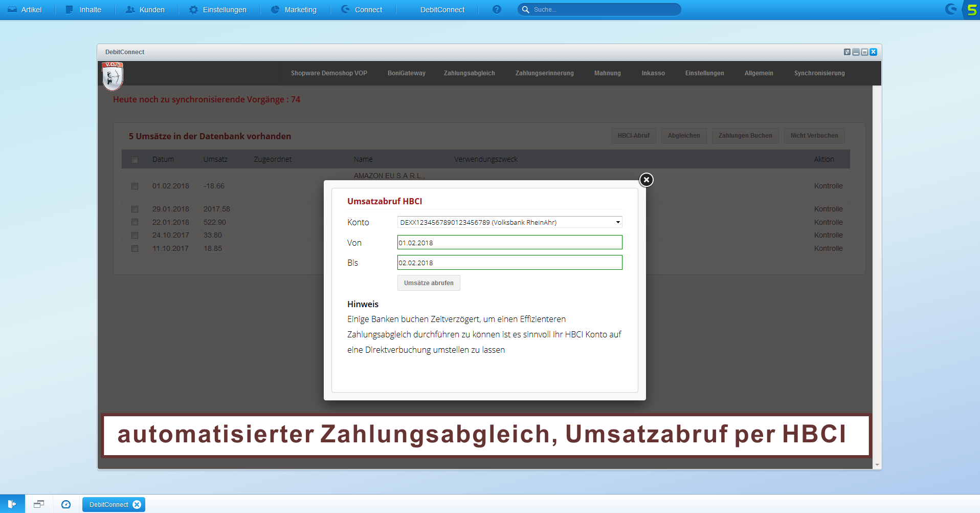Open the Connect menu
Viewport: 980px width, 513px height.
click(362, 10)
